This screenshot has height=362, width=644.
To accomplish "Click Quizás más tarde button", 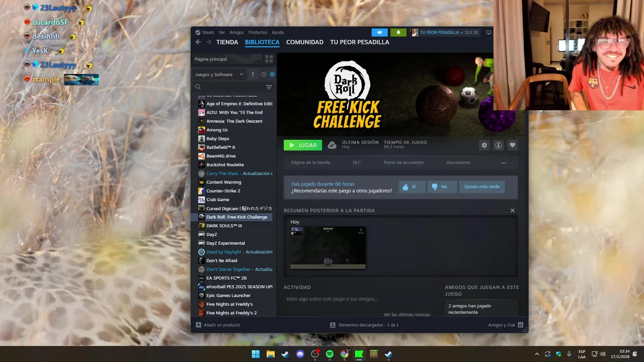I will click(481, 187).
